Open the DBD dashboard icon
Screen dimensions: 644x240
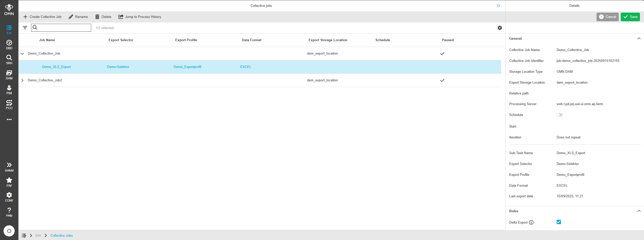[x=9, y=45]
